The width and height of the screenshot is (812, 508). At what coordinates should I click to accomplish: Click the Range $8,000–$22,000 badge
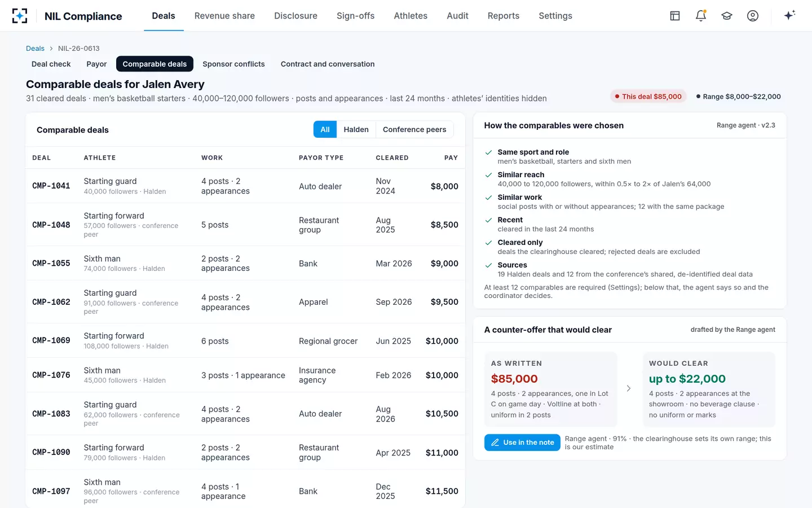[739, 97]
